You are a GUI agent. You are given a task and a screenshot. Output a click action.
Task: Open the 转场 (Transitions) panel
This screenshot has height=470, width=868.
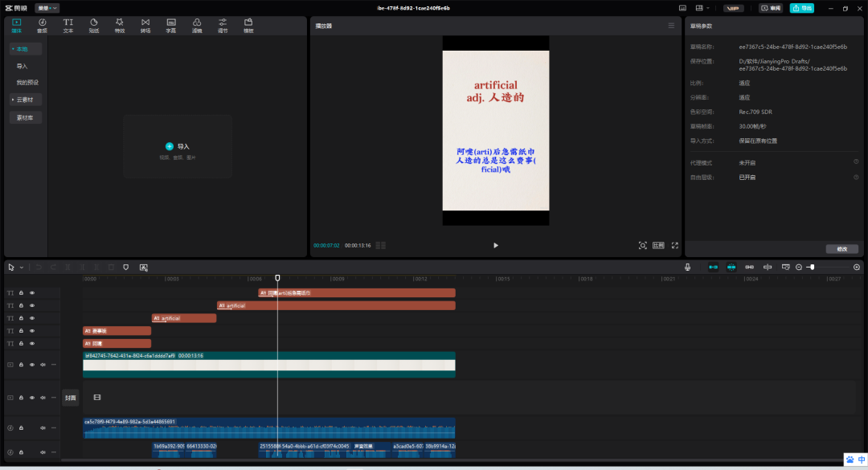pyautogui.click(x=145, y=25)
